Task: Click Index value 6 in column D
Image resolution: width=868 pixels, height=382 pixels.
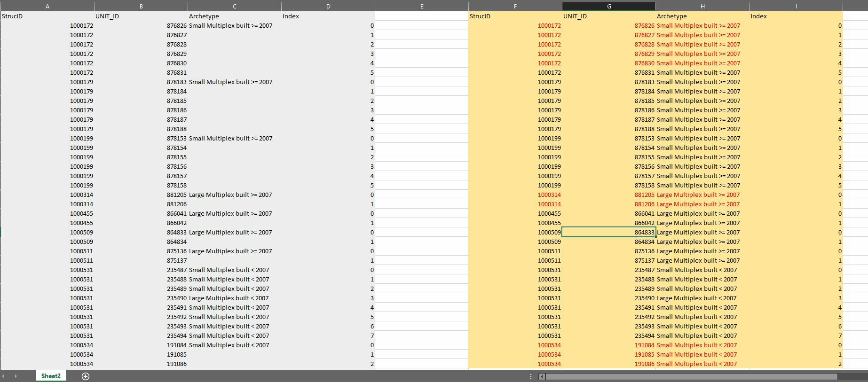Action: [328, 326]
